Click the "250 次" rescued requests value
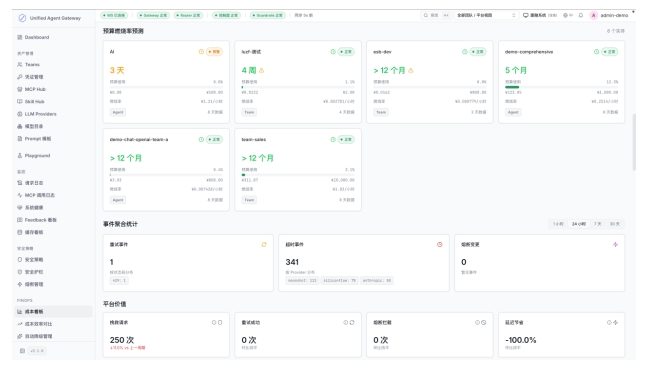This screenshot has height=374, width=646. 122,340
